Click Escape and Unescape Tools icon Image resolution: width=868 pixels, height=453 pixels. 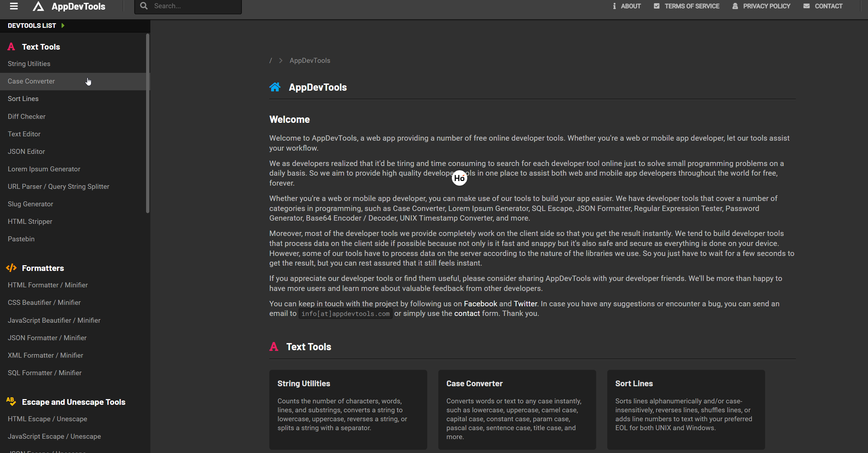(11, 402)
